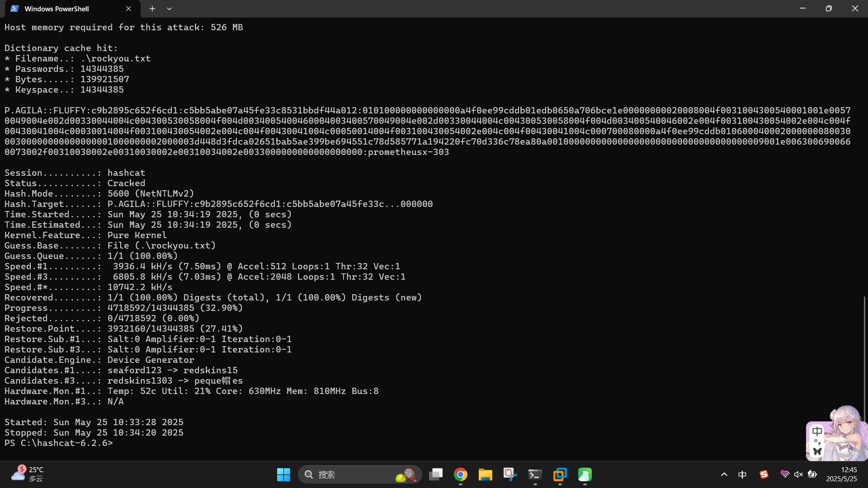This screenshot has height=488, width=868.
Task: Open the Windows Start menu
Action: [283, 474]
